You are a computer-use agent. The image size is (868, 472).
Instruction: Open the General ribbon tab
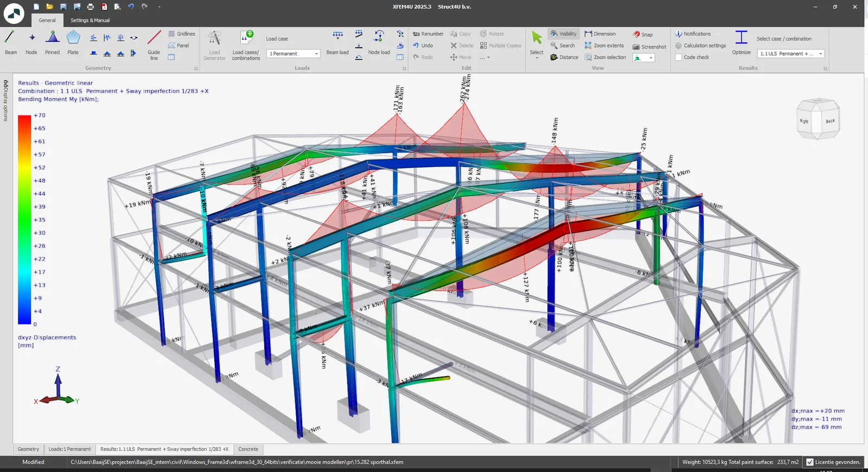click(47, 21)
